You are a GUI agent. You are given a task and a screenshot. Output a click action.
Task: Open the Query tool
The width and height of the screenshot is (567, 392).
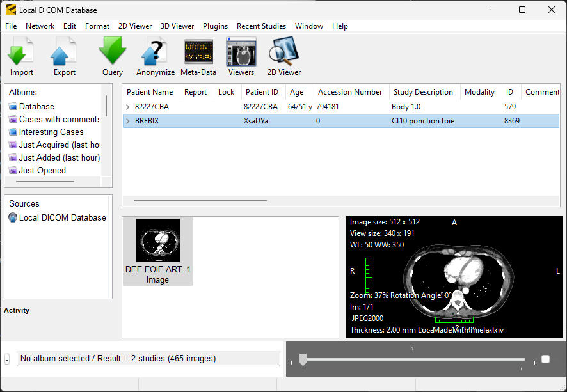point(112,56)
